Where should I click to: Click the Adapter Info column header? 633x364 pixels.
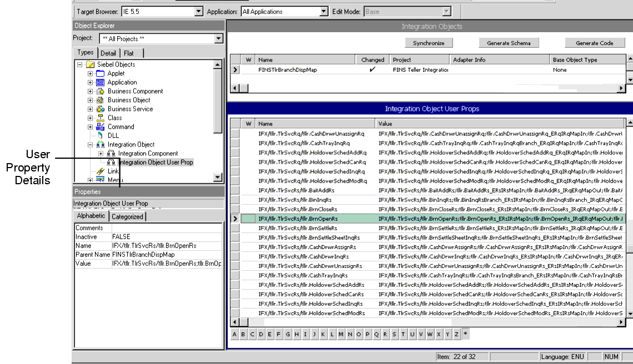(x=499, y=60)
